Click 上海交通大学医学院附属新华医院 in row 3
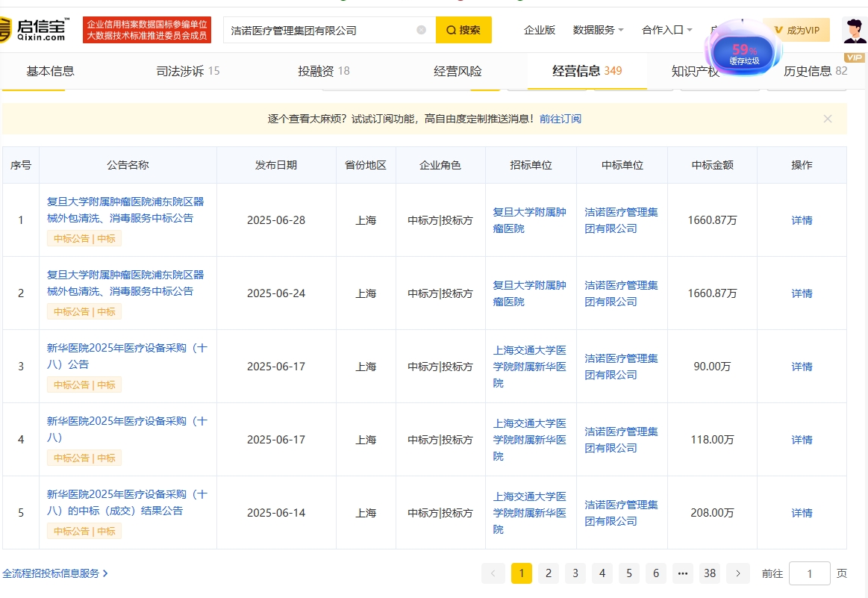The image size is (868, 598). click(x=529, y=367)
